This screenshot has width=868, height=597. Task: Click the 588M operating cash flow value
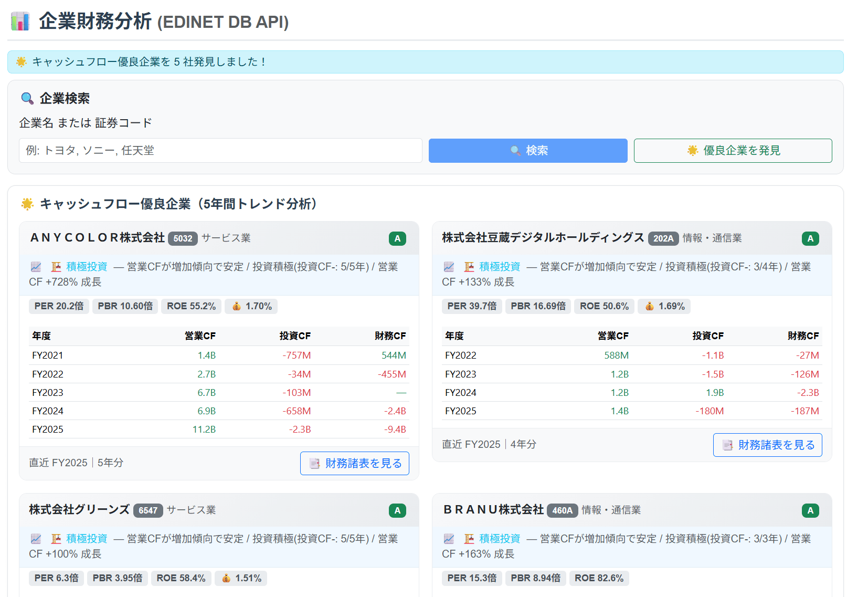click(x=617, y=355)
